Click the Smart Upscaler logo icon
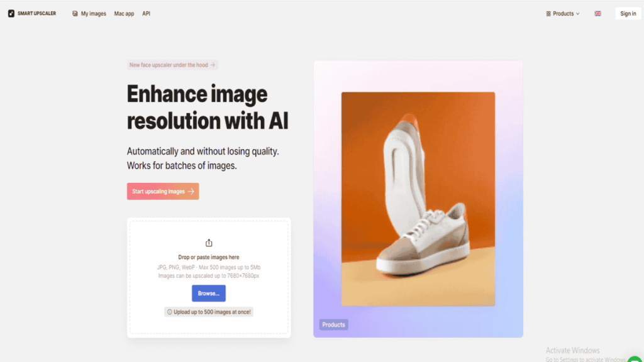This screenshot has width=644, height=362. coord(11,14)
